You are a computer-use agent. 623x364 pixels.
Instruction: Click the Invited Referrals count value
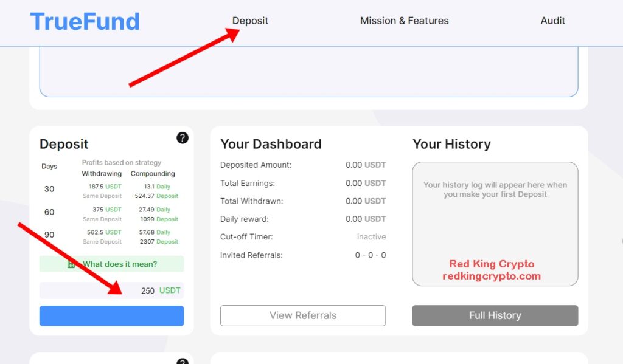click(371, 255)
